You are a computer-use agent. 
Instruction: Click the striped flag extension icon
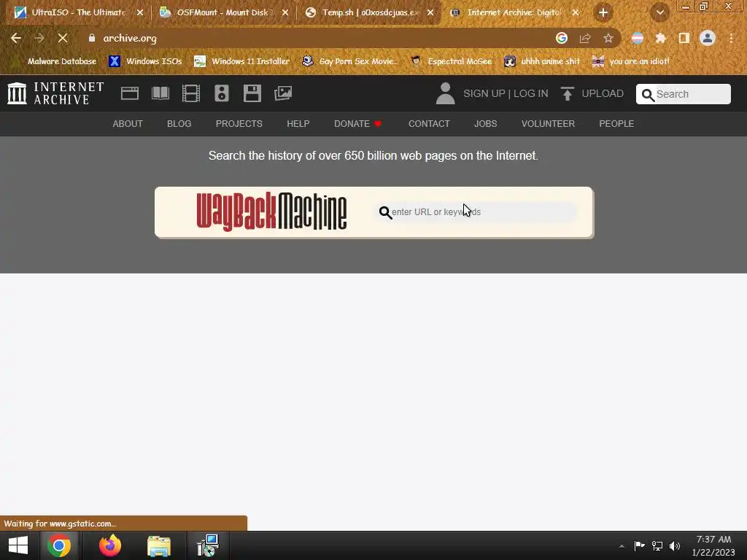click(x=638, y=38)
